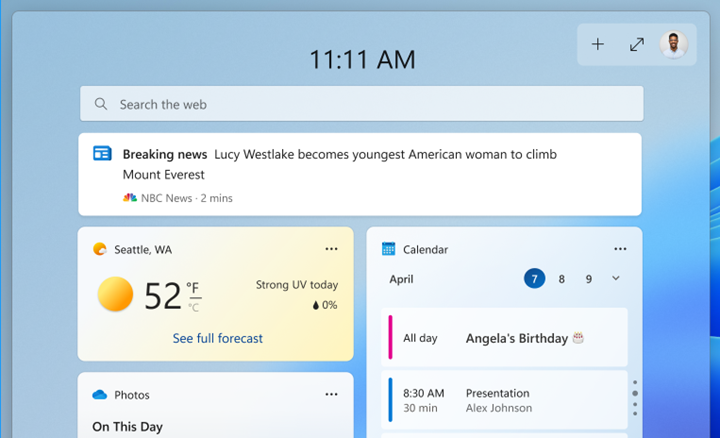Open the See full forecast link
720x438 pixels.
217,338
